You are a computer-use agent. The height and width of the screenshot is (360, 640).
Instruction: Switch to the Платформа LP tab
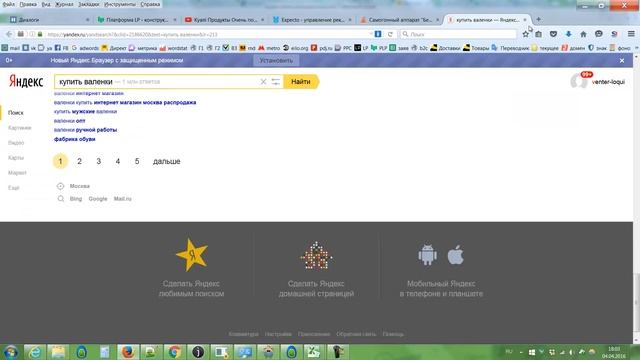[137, 20]
